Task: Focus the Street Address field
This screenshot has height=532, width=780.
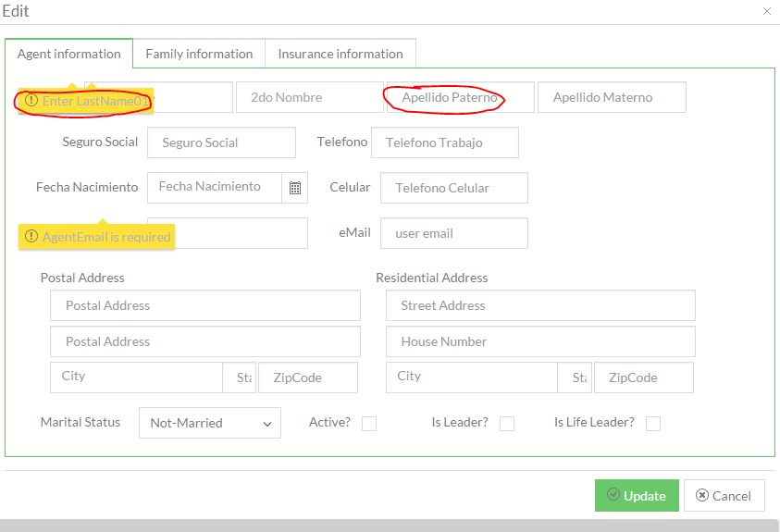Action: point(540,305)
